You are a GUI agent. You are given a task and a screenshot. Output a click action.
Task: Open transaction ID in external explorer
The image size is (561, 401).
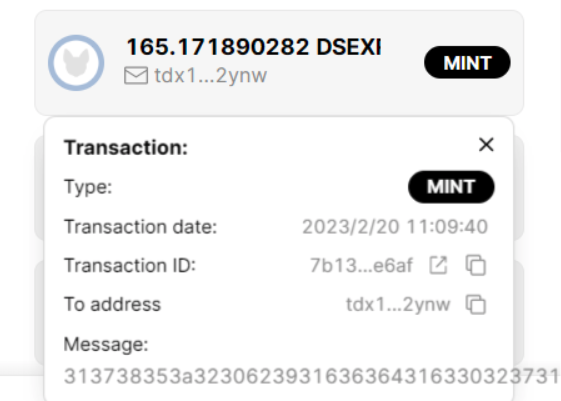click(438, 265)
